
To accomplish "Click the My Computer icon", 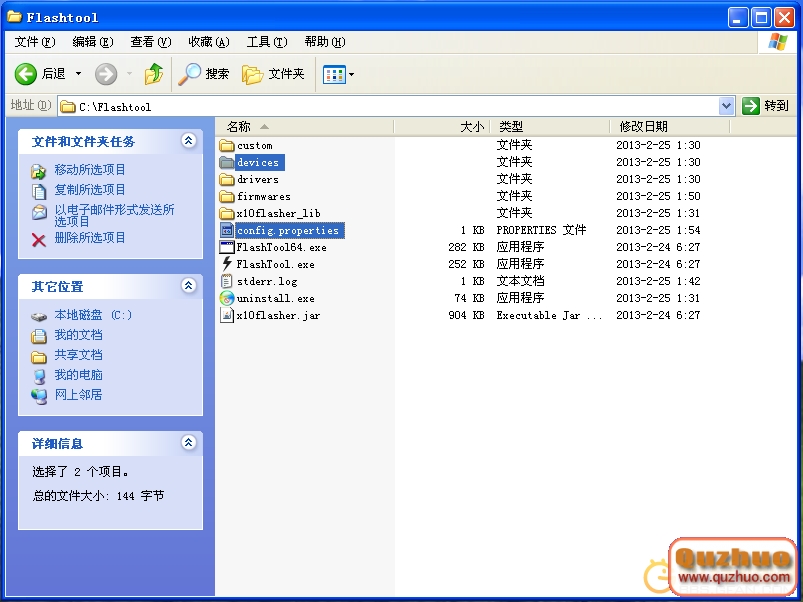I will pos(39,377).
